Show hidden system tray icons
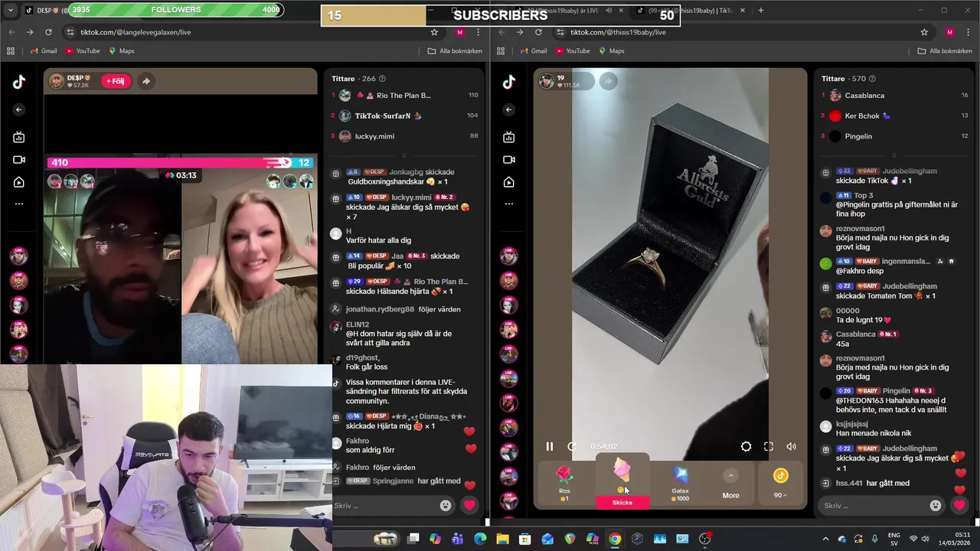980x551 pixels. [x=825, y=539]
